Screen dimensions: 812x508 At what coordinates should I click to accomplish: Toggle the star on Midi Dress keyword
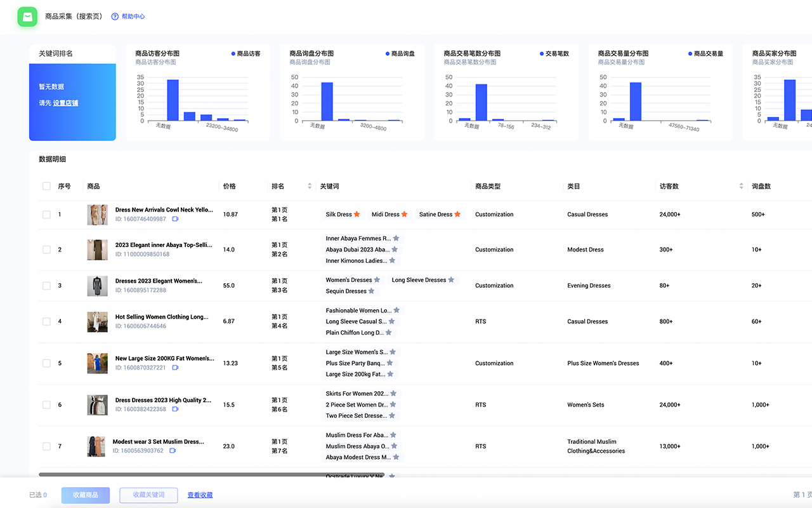click(405, 215)
